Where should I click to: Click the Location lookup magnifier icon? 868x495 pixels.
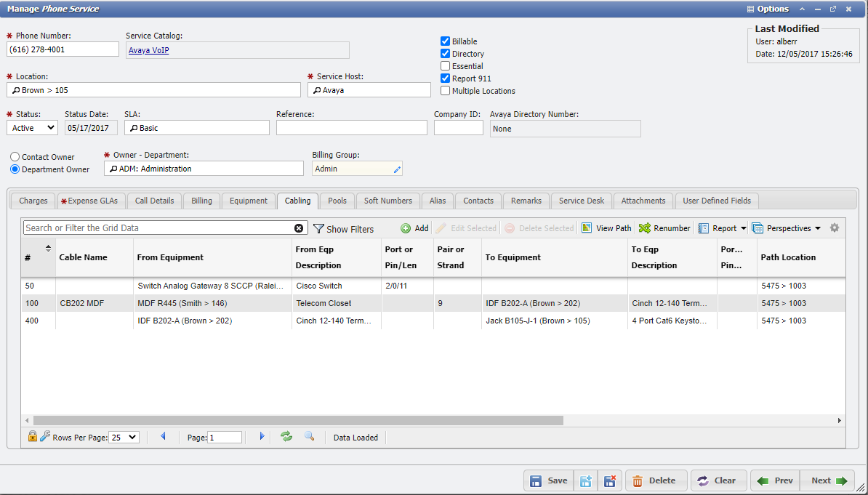pos(16,90)
